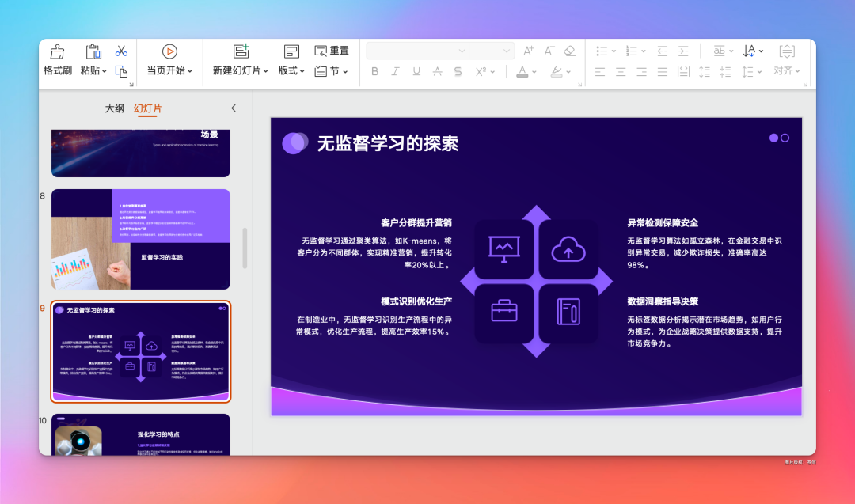Open the font name combo box
The width and height of the screenshot is (855, 504).
[417, 51]
